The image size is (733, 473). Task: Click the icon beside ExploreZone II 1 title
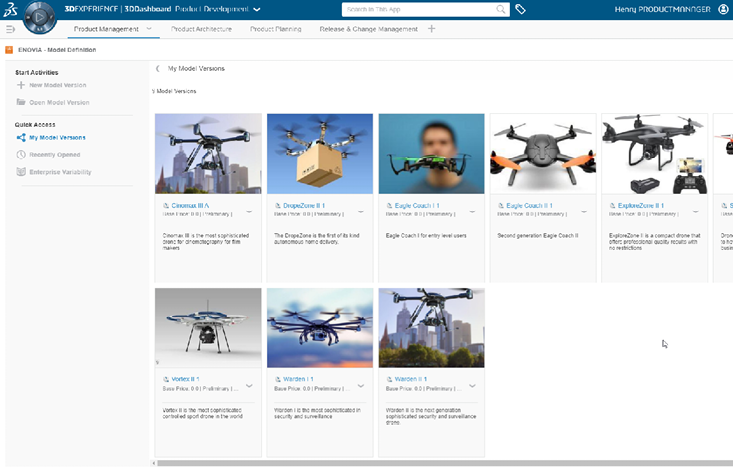[612, 206]
